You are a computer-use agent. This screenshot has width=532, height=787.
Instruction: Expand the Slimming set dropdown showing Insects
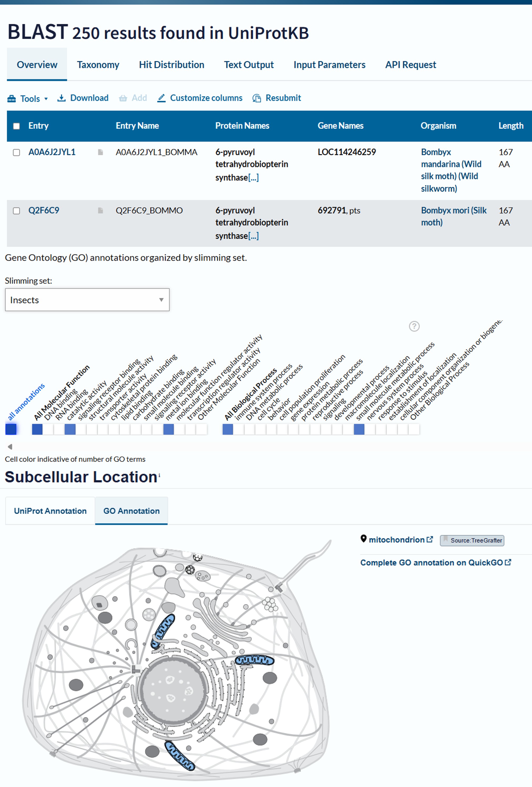click(x=87, y=300)
